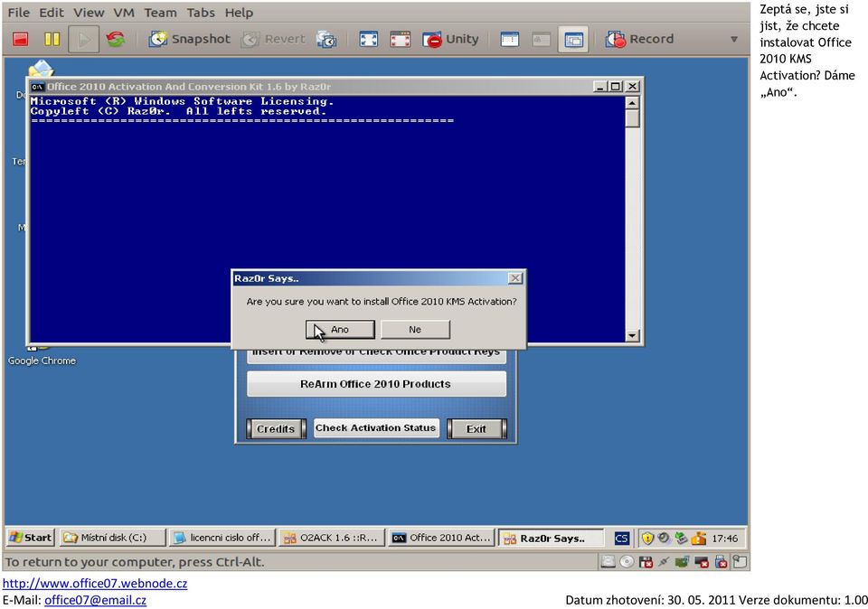
Task: Enter full screen mode icon
Action: (369, 39)
